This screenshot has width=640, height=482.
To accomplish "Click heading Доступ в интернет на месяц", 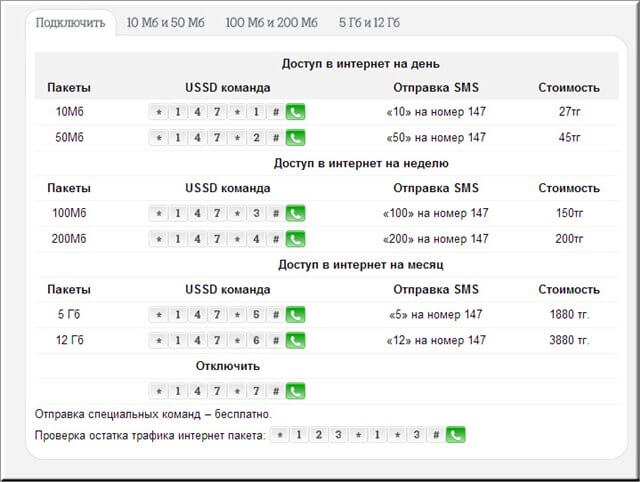I will tap(361, 264).
